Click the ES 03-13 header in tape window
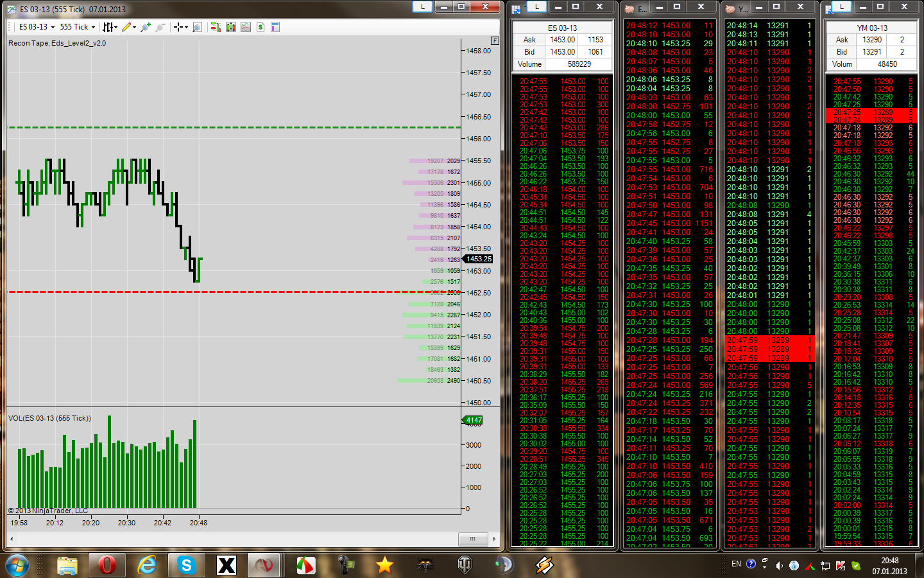The height and width of the screenshot is (578, 924). pos(562,28)
